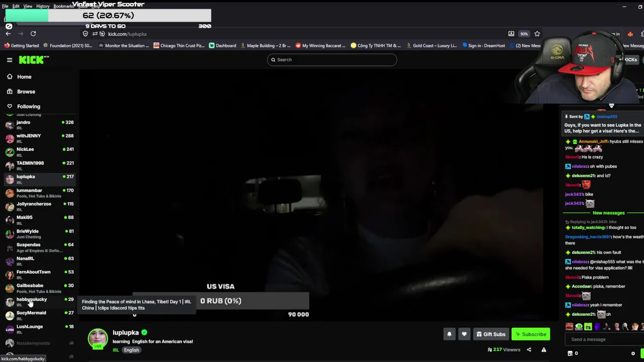Toggle stream notifications bell
644x362 pixels.
[x=449, y=334]
